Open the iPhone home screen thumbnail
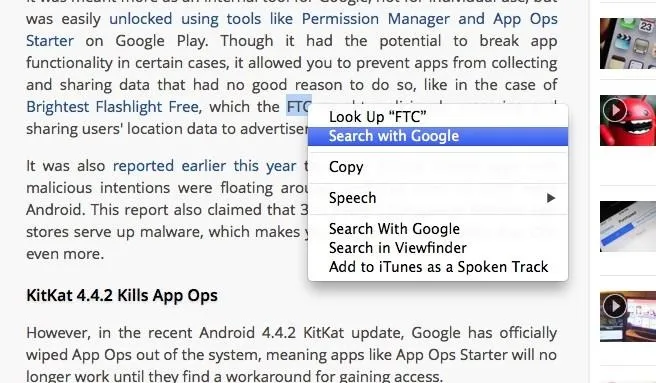 628,44
